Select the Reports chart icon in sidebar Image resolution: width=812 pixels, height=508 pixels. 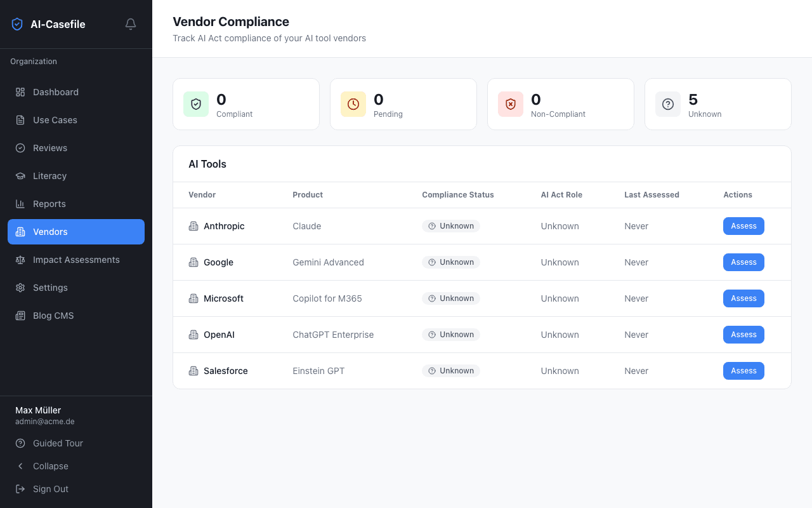pos(20,203)
